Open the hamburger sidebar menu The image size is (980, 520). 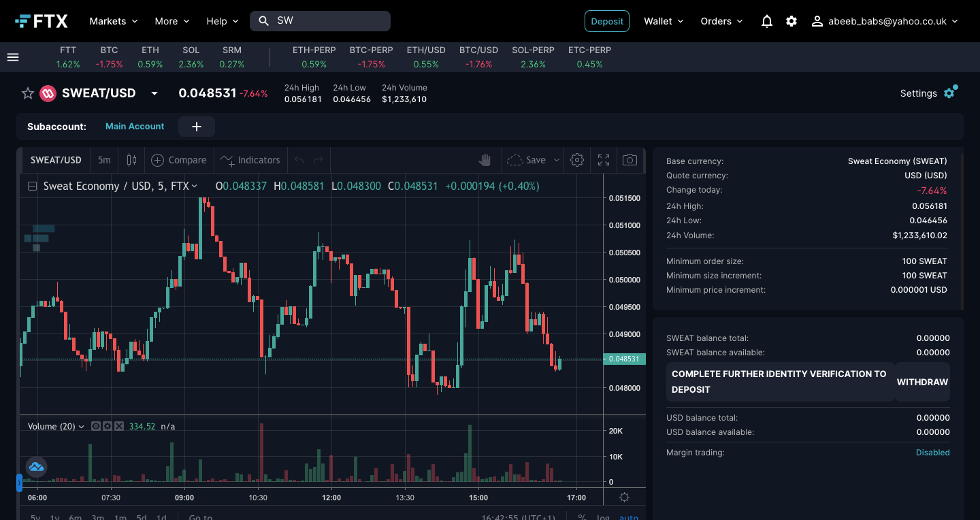click(x=13, y=57)
